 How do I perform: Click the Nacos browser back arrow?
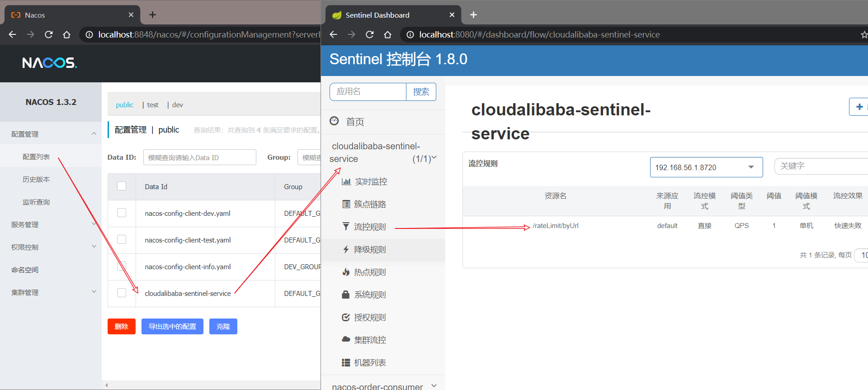[13, 35]
